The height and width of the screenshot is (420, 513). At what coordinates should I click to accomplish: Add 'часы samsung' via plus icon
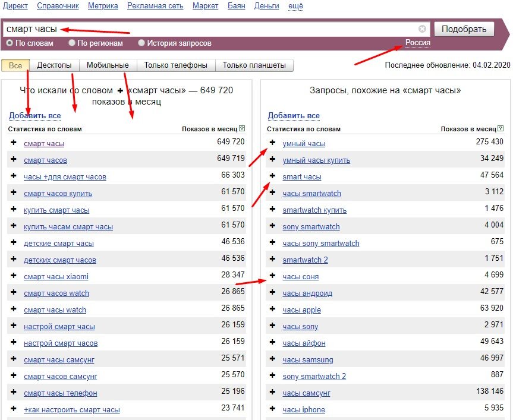point(272,359)
